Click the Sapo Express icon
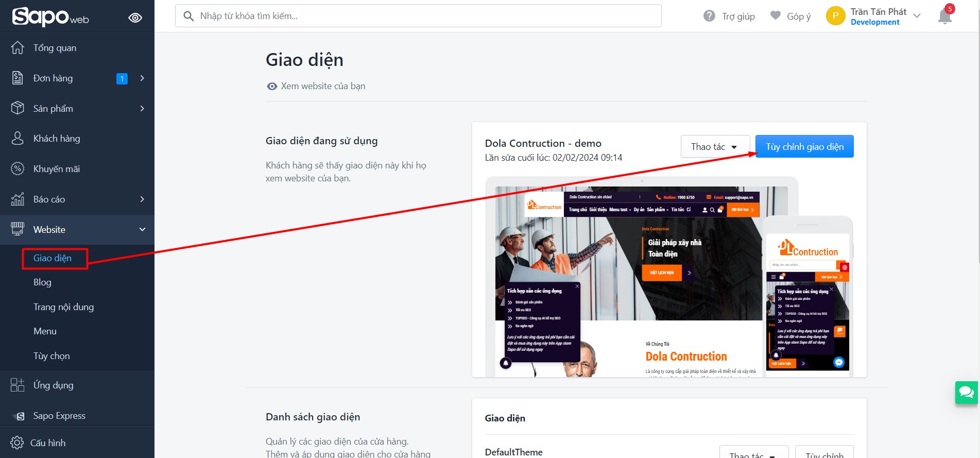Image resolution: width=980 pixels, height=458 pixels. 19,416
